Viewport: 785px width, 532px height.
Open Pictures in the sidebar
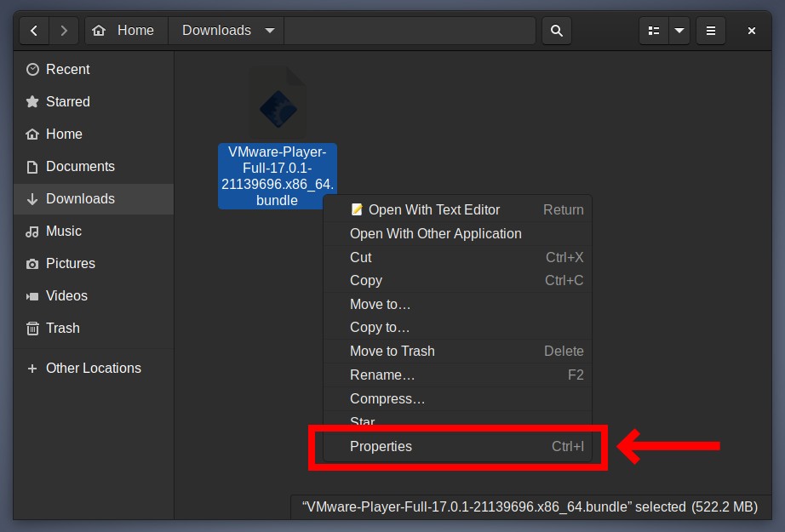94,263
